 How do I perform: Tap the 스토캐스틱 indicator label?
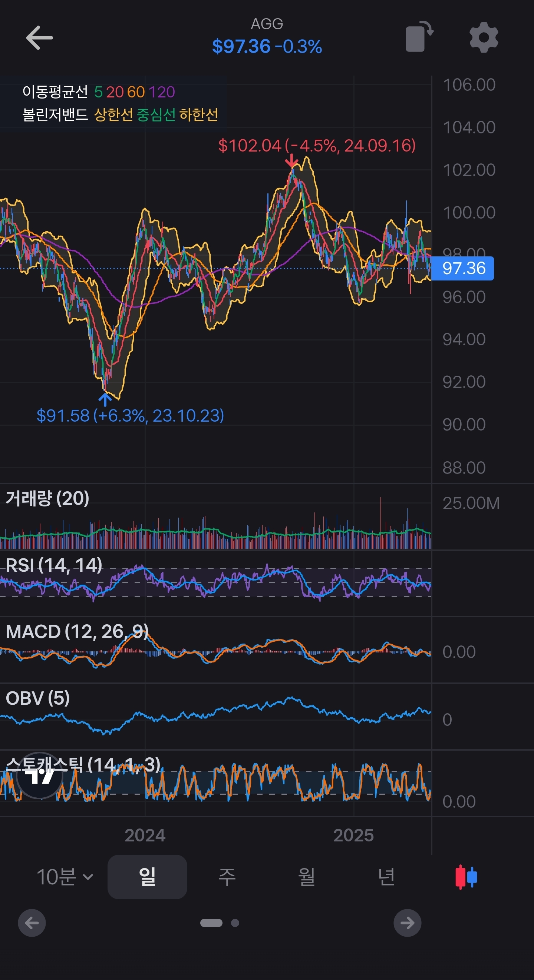point(83,765)
